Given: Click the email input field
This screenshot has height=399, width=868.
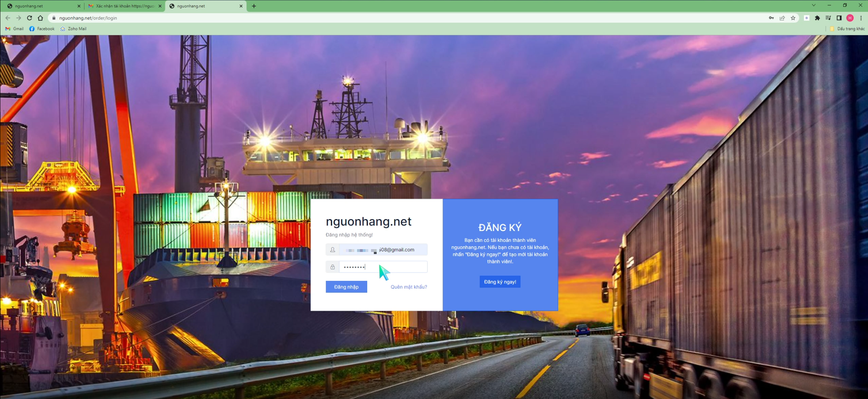Looking at the screenshot, I should click(383, 250).
